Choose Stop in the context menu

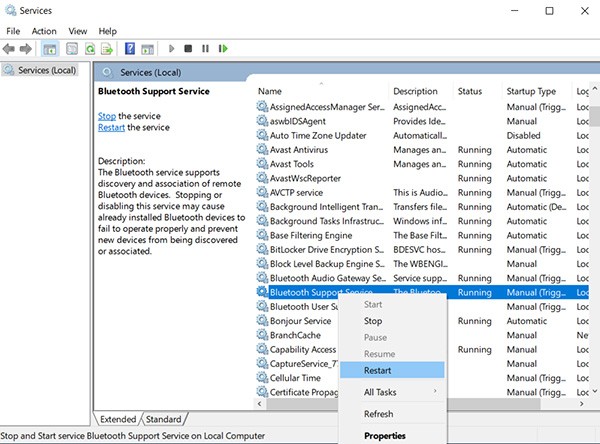(392, 321)
